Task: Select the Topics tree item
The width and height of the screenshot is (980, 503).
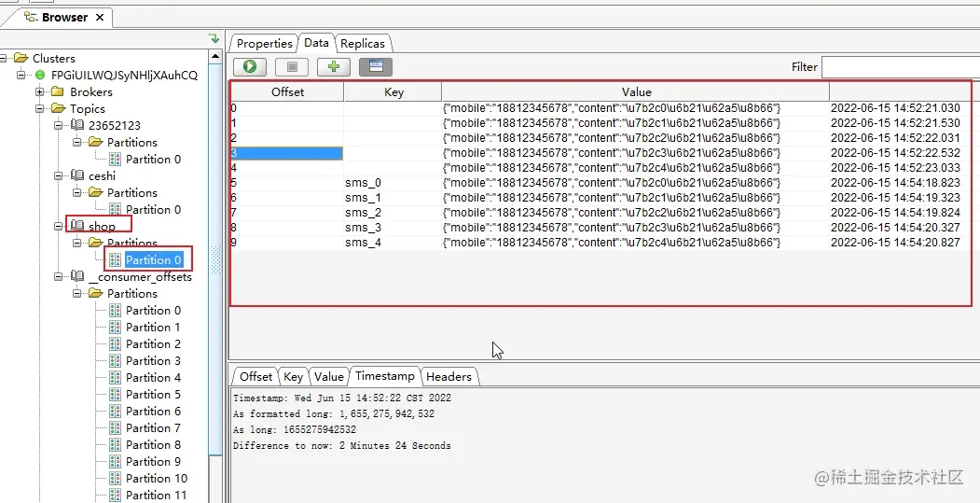Action: (88, 109)
